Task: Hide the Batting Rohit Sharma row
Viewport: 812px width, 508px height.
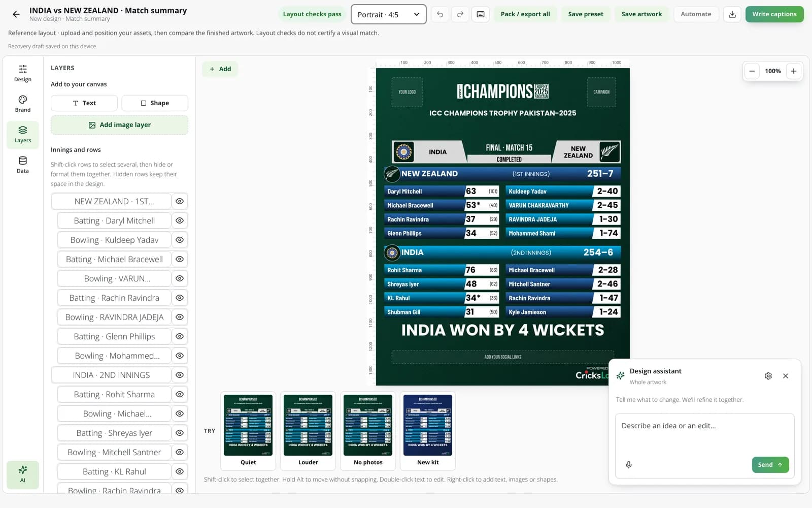Action: [180, 394]
